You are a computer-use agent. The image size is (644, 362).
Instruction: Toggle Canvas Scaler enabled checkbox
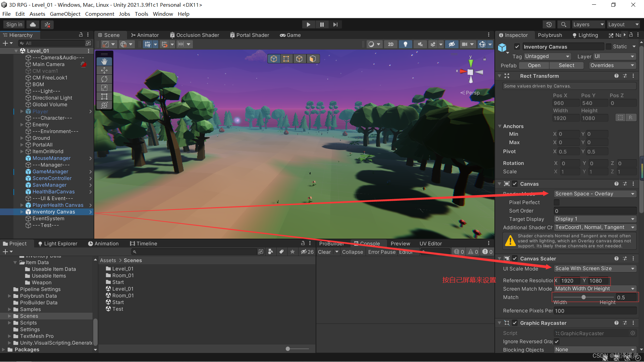coord(515,259)
